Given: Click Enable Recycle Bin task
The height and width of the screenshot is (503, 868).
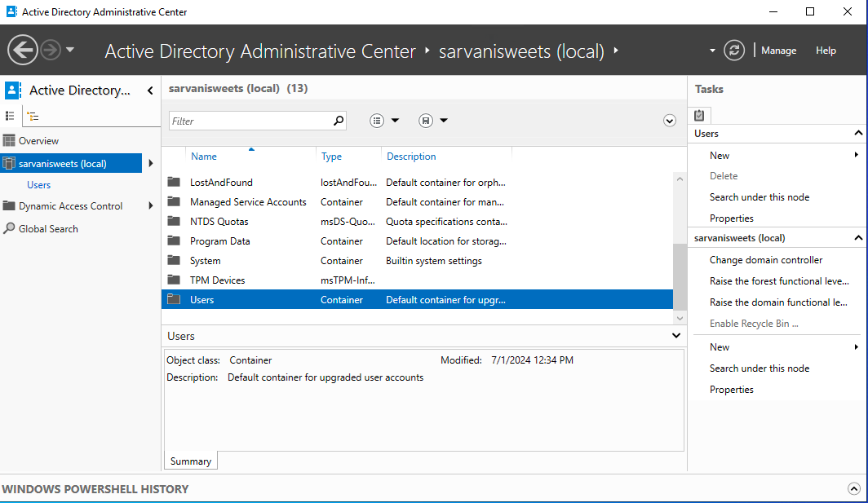Looking at the screenshot, I should [754, 323].
